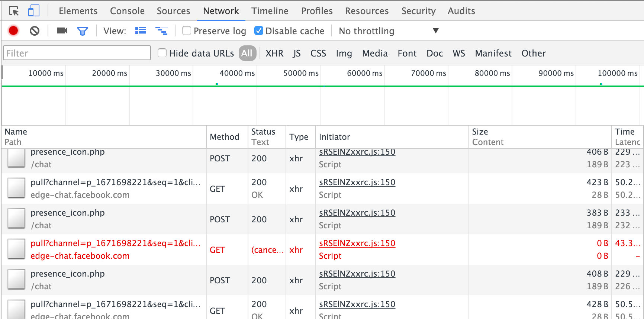This screenshot has width=644, height=319.
Task: Clear the network log
Action: (35, 31)
